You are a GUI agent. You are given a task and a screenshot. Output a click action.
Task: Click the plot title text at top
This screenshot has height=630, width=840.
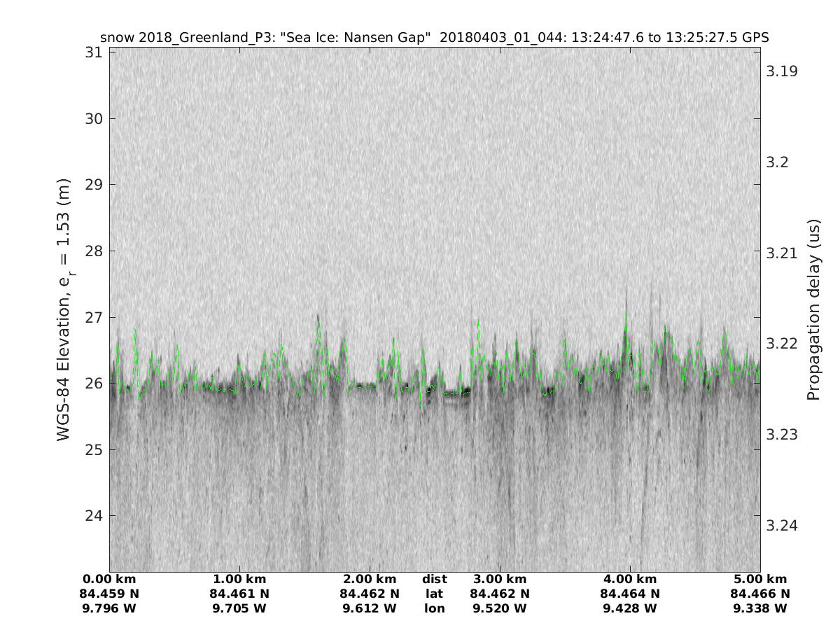[435, 38]
